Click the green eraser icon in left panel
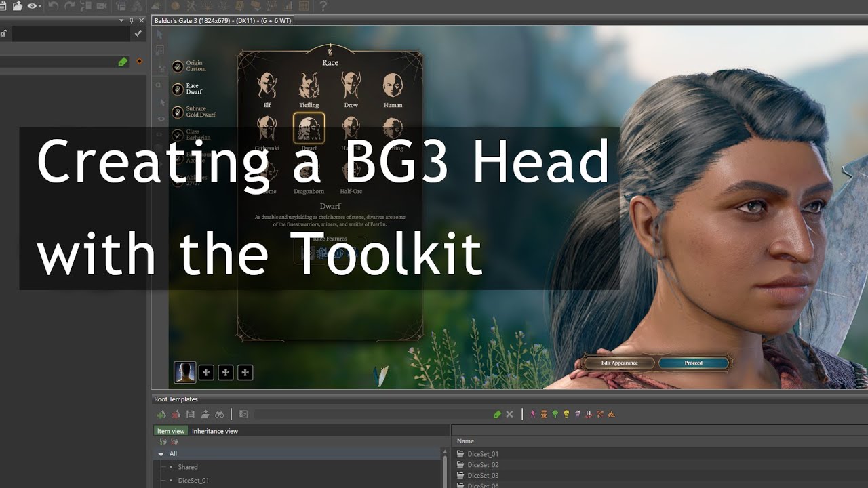The height and width of the screenshot is (488, 868). pos(123,62)
